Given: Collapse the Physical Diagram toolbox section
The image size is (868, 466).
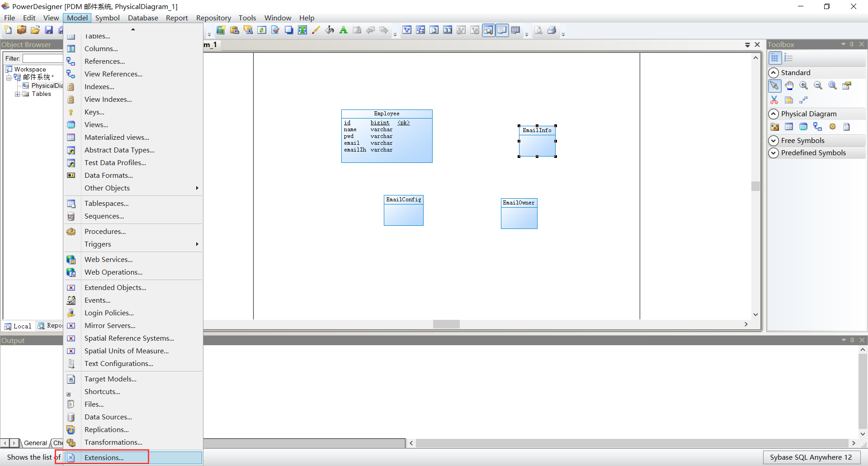Looking at the screenshot, I should click(x=774, y=114).
